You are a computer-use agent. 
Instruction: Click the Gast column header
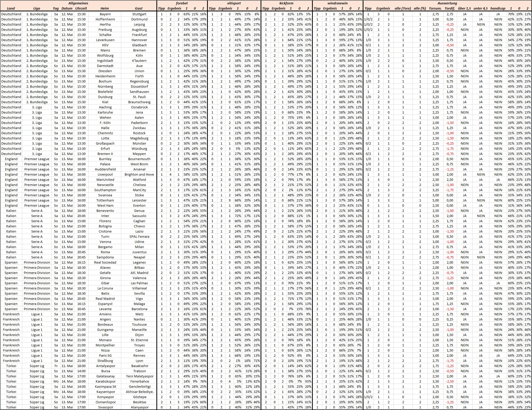click(139, 8)
